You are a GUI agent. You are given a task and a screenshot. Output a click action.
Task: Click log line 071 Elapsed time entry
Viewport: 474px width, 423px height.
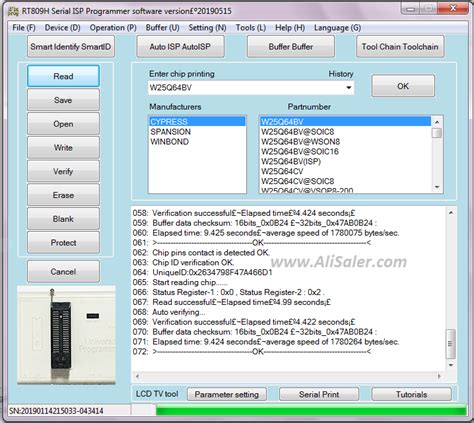[266, 342]
